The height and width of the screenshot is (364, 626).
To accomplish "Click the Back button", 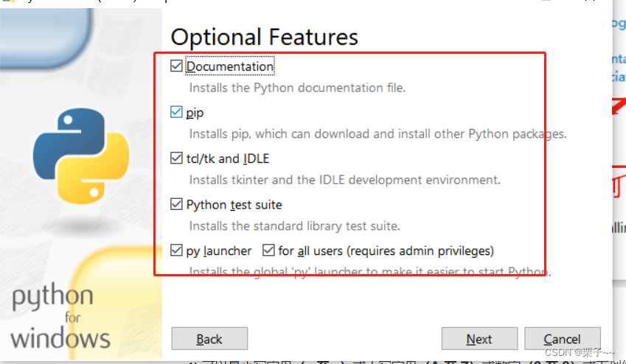I will [x=209, y=339].
